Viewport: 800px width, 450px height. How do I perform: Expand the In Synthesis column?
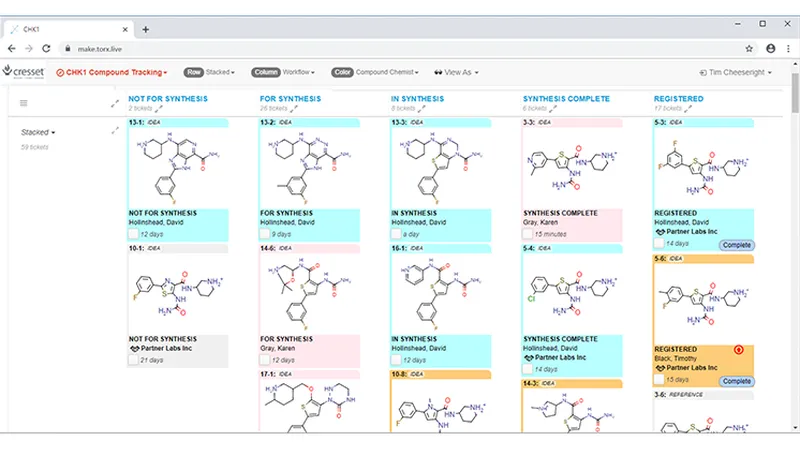pyautogui.click(x=421, y=108)
